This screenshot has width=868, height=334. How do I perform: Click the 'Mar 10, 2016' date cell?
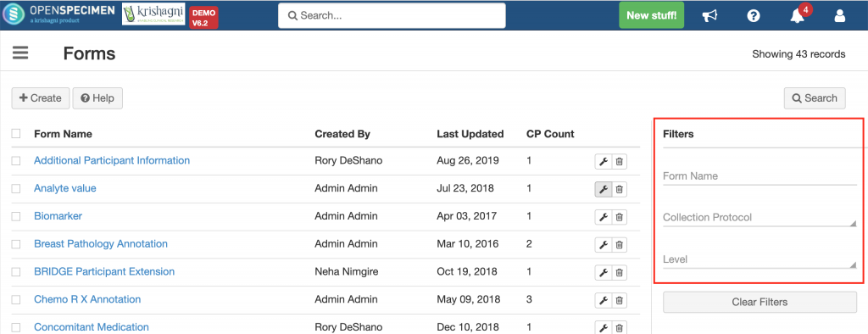pyautogui.click(x=468, y=243)
